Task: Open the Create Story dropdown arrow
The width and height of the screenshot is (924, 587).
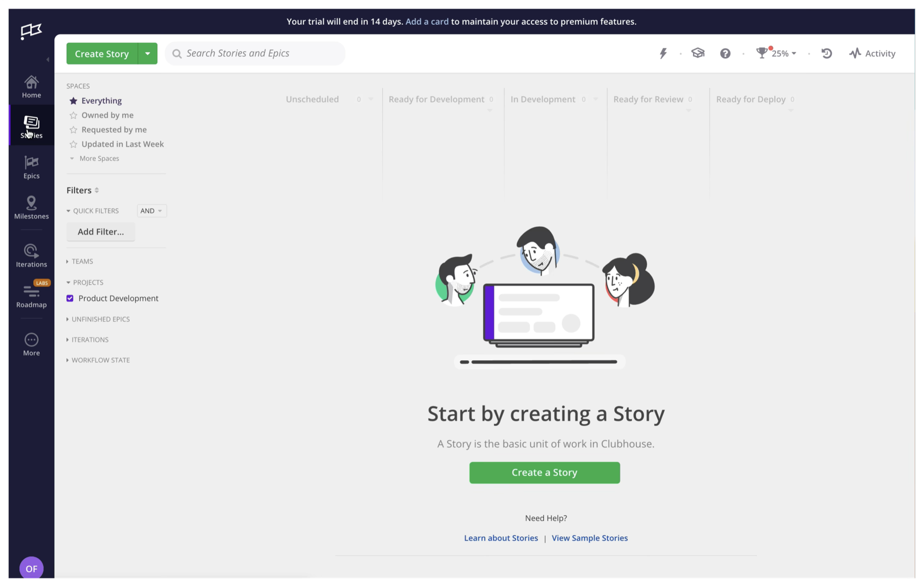Action: click(x=147, y=53)
